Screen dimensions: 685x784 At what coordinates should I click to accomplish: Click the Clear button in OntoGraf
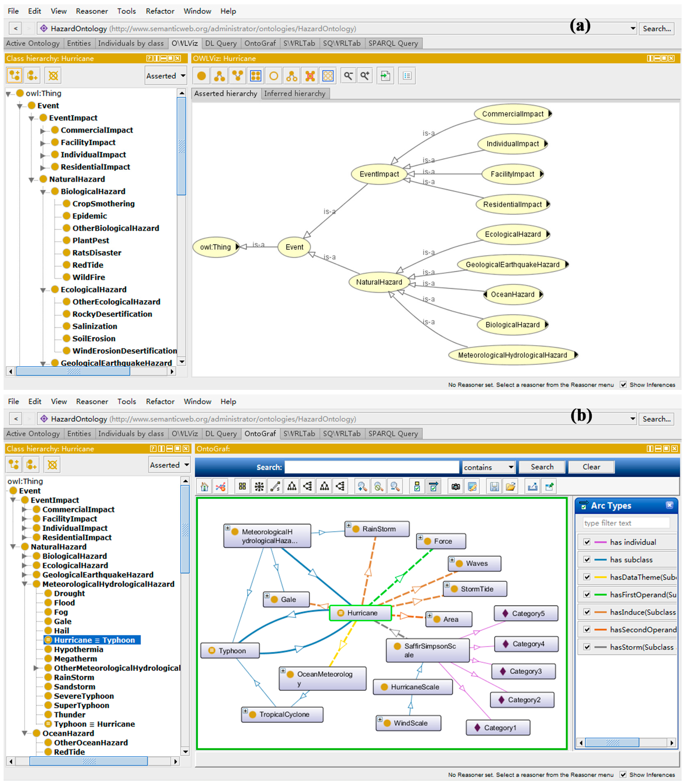pyautogui.click(x=591, y=466)
